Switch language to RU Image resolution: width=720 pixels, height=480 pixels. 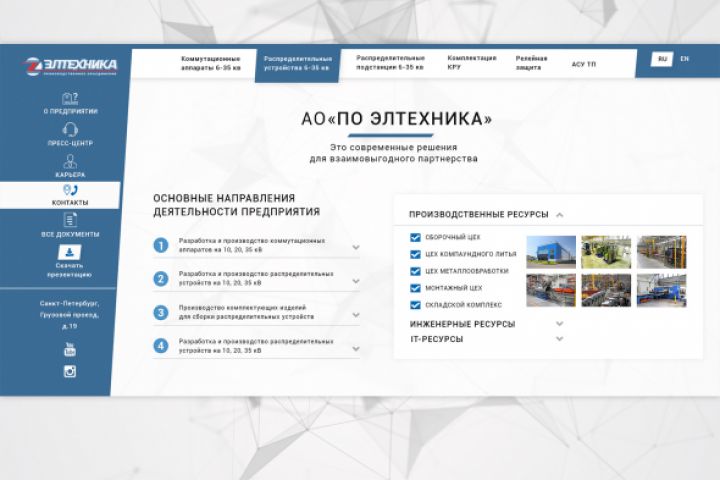(662, 59)
